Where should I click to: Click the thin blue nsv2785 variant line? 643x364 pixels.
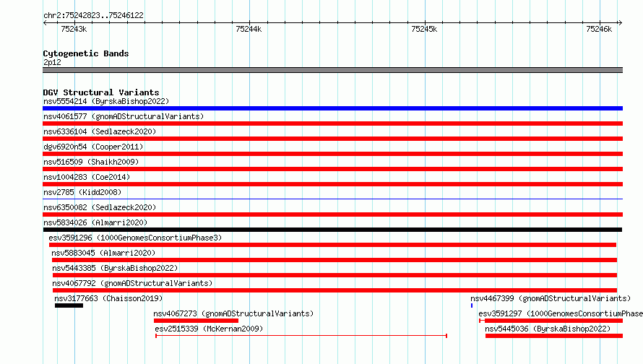332,199
